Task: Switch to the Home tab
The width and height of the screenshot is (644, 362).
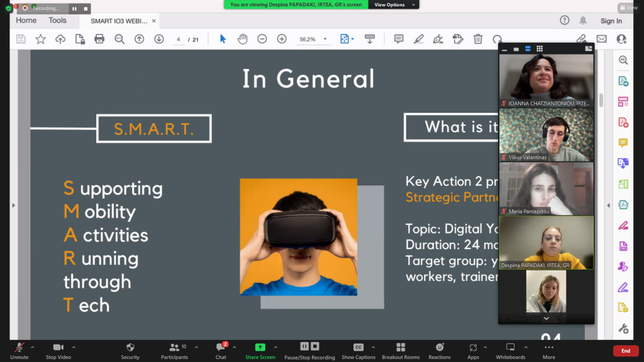Action: 26,20
